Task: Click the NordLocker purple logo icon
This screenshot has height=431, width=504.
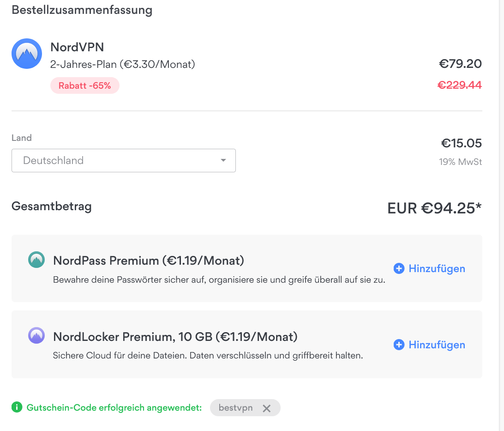Action: (36, 335)
